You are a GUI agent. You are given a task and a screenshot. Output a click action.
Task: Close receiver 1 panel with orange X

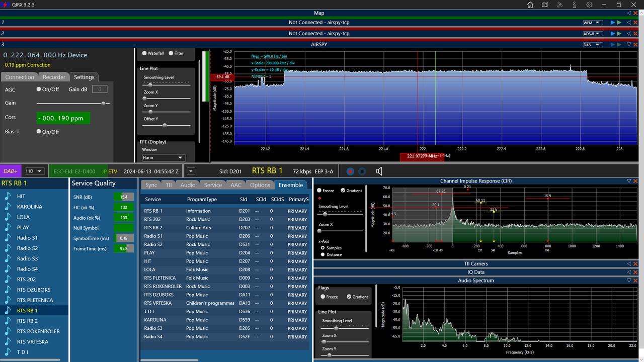coord(635,23)
